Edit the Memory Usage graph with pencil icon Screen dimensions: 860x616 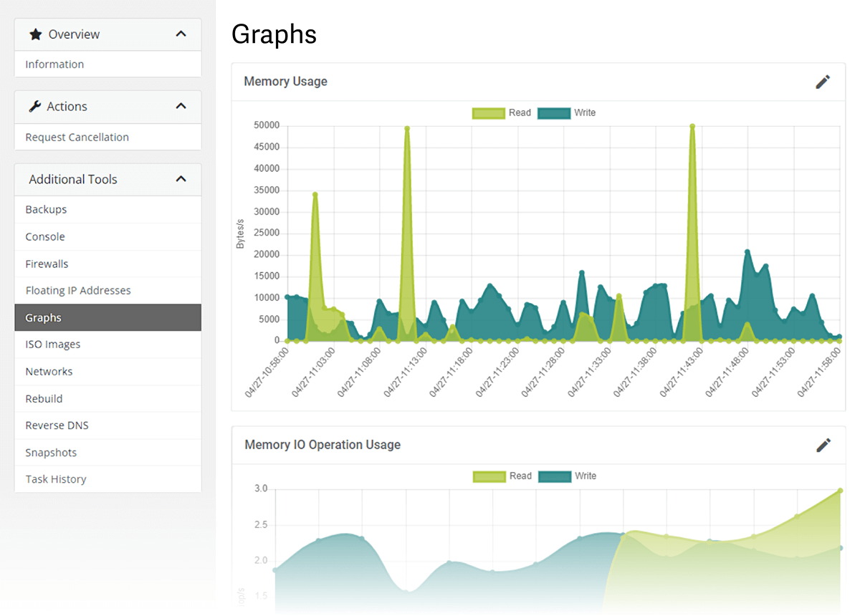(823, 82)
